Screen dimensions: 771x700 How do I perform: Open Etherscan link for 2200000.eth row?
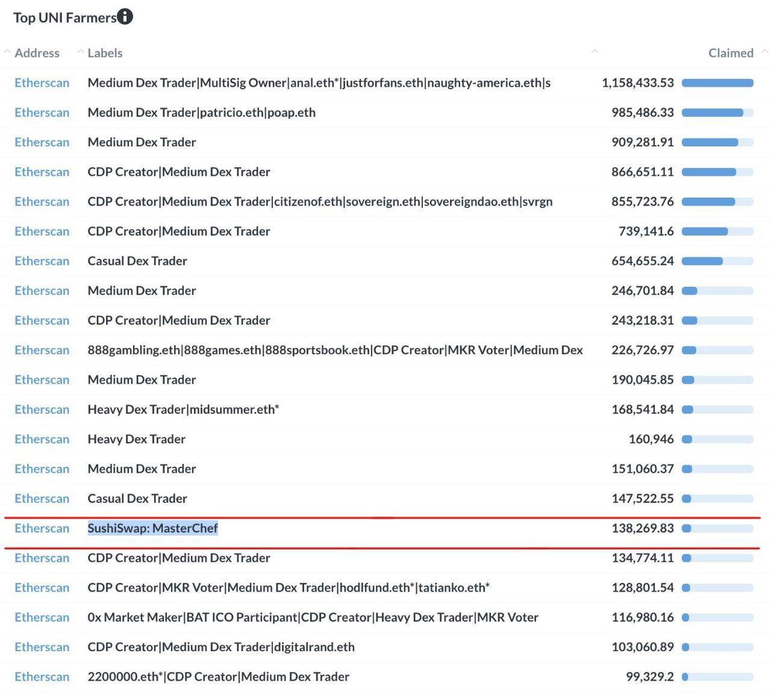tap(42, 677)
